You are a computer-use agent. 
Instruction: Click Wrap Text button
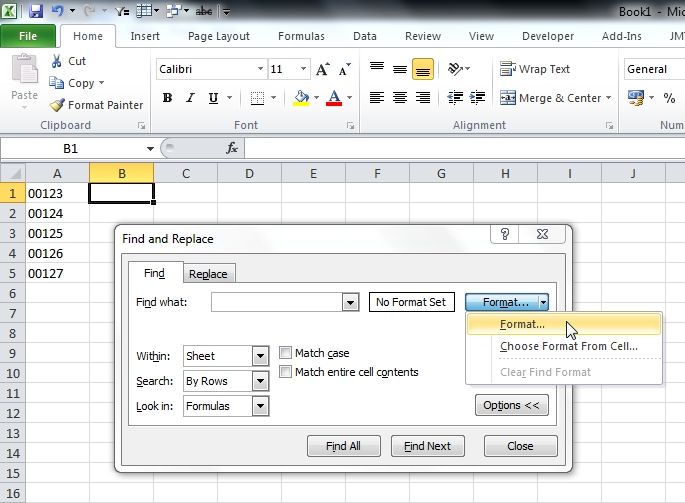pos(535,69)
